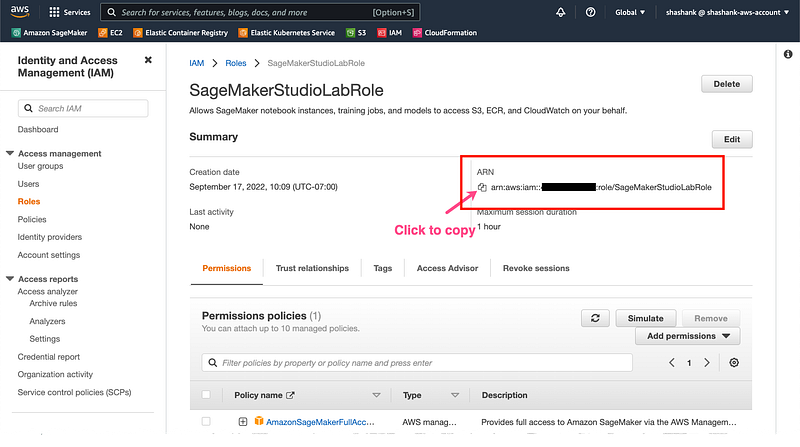Open the policy table settings gear

tap(735, 363)
